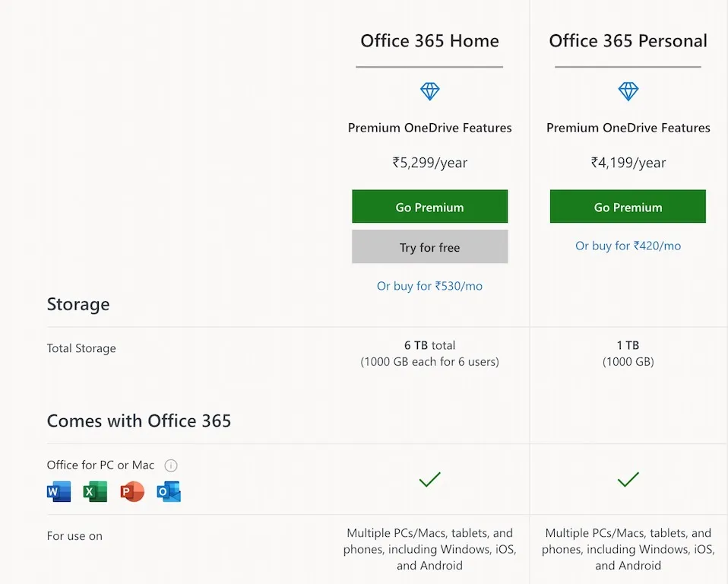Click the device list text in Office 365 Personal column

(628, 549)
